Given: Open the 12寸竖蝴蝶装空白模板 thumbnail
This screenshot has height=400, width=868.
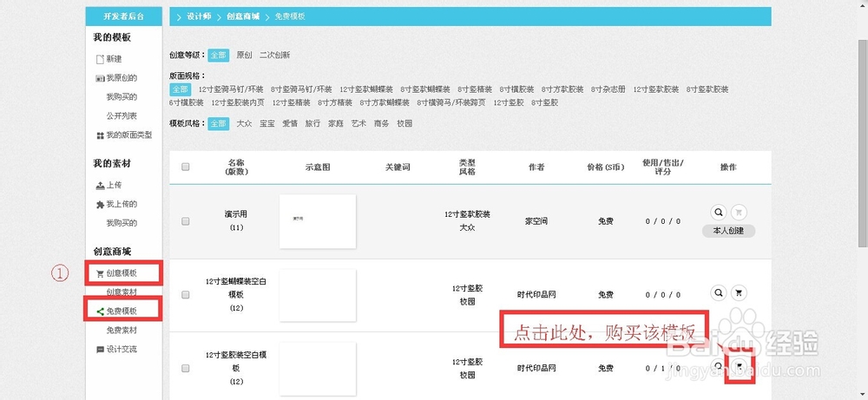Looking at the screenshot, I should (318, 295).
